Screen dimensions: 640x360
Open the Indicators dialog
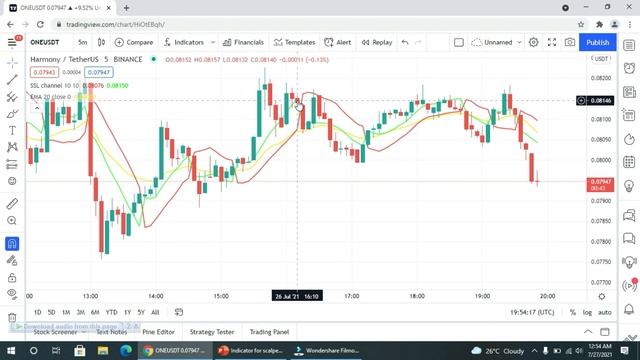point(184,42)
